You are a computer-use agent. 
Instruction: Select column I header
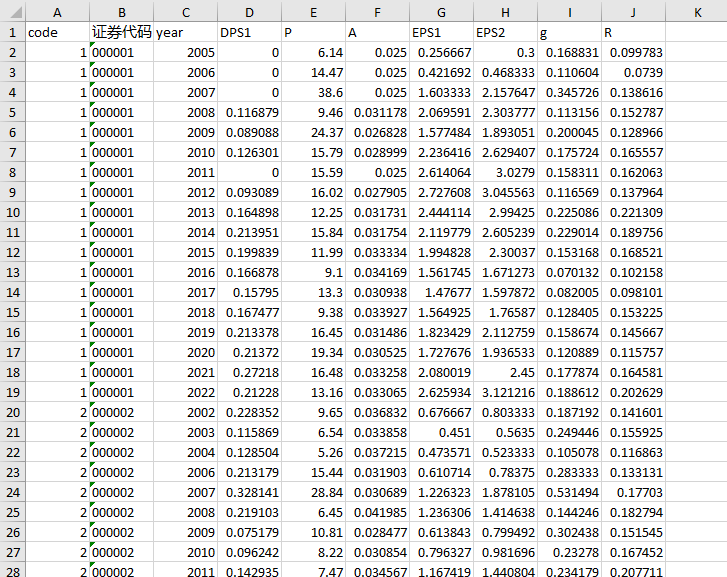[569, 12]
